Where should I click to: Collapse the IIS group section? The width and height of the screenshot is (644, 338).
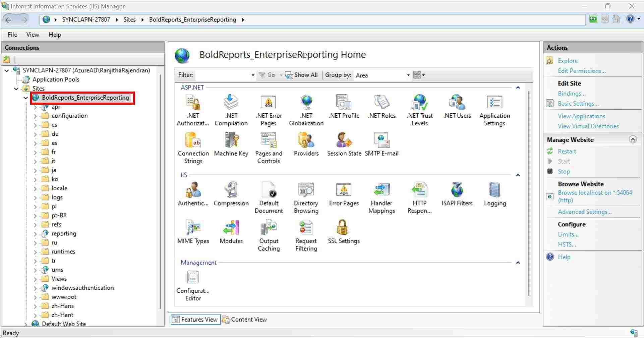click(x=518, y=175)
